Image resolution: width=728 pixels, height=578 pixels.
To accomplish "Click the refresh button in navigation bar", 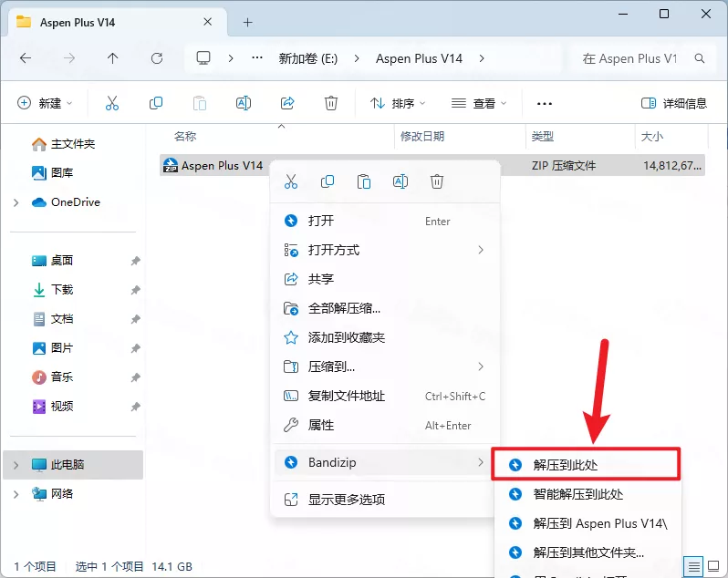I will point(157,58).
